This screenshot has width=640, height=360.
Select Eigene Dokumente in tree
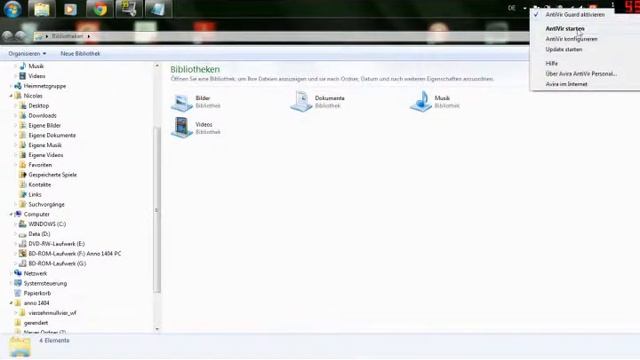point(52,135)
